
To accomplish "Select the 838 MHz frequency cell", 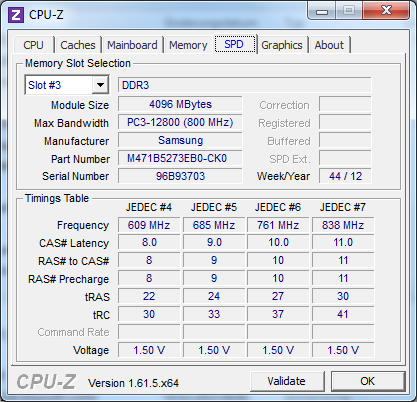I will (343, 225).
